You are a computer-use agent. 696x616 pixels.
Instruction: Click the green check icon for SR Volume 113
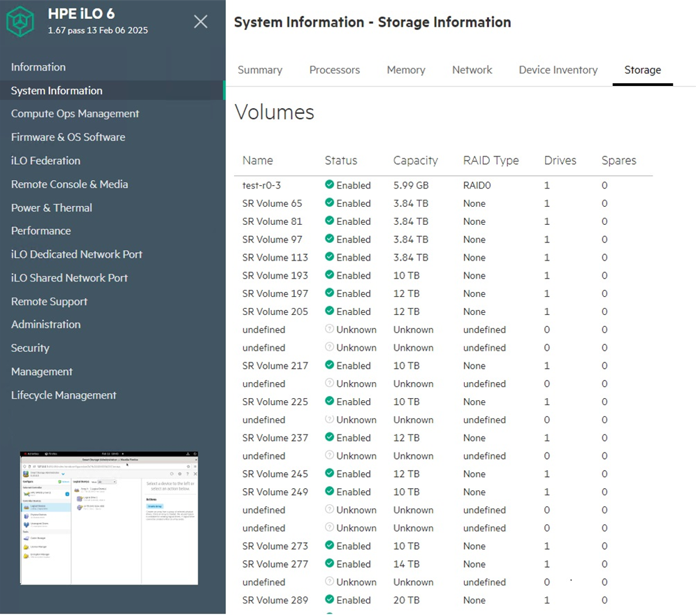pyautogui.click(x=329, y=257)
